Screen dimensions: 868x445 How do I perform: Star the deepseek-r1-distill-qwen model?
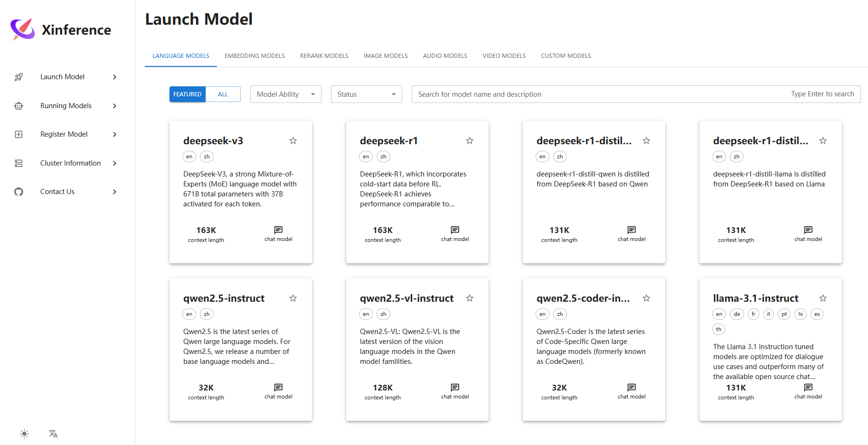point(646,140)
